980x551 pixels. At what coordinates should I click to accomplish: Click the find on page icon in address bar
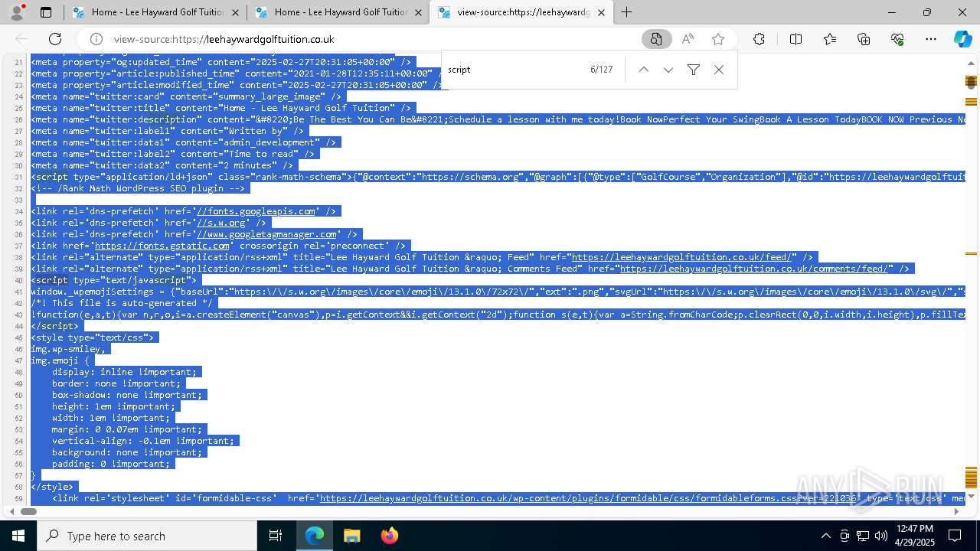656,39
